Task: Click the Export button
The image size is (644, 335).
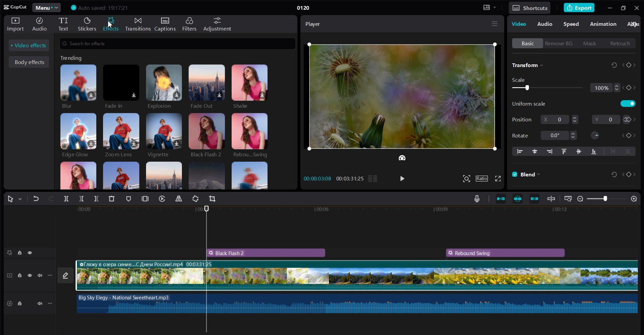Action: coord(579,8)
